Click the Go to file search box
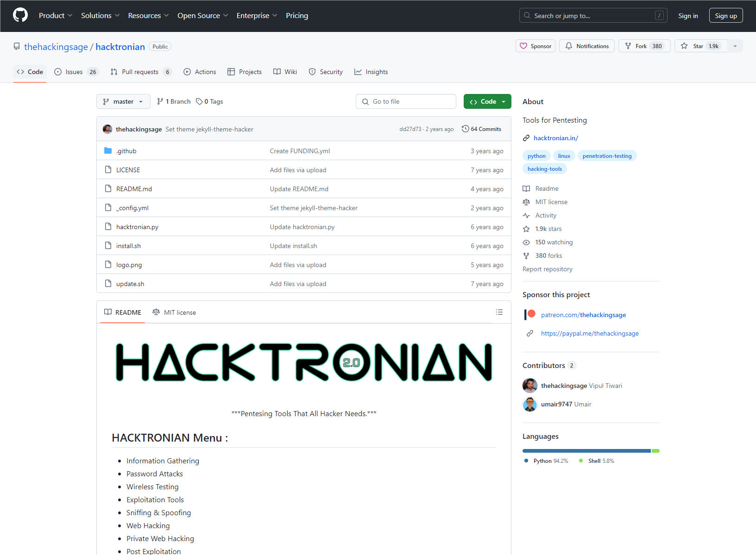Screen dimensions: 756x555 (406, 101)
